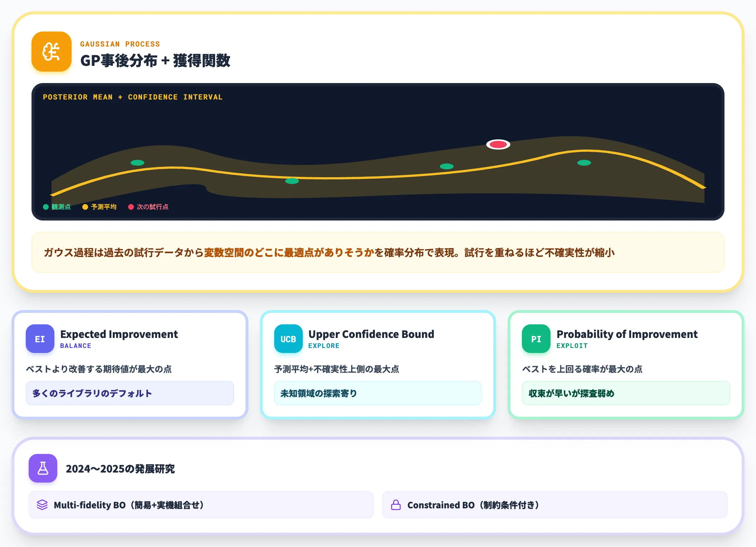The height and width of the screenshot is (547, 756).
Task: Click the 観測点 legend label
Action: click(x=61, y=207)
